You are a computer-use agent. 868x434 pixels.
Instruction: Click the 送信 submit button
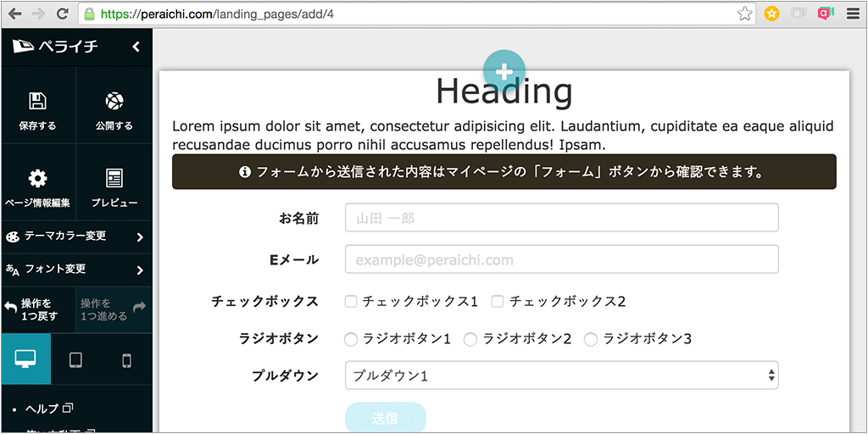[x=386, y=417]
